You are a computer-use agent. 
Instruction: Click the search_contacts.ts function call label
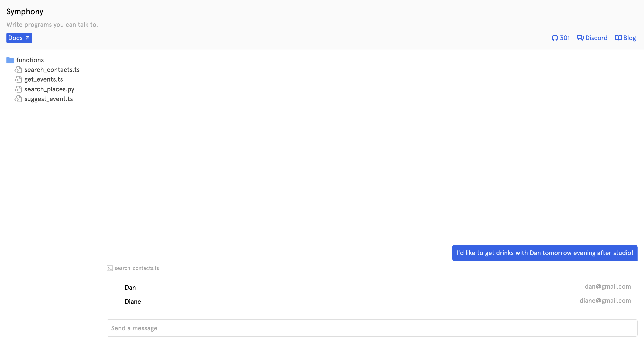[x=137, y=268]
